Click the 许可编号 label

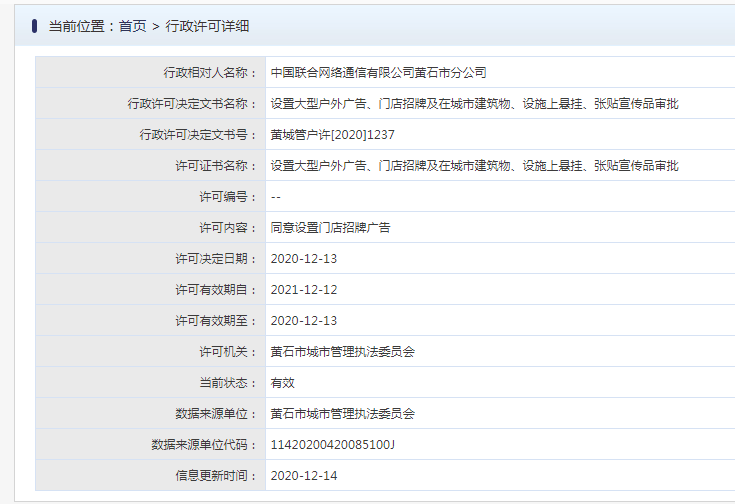(x=228, y=196)
